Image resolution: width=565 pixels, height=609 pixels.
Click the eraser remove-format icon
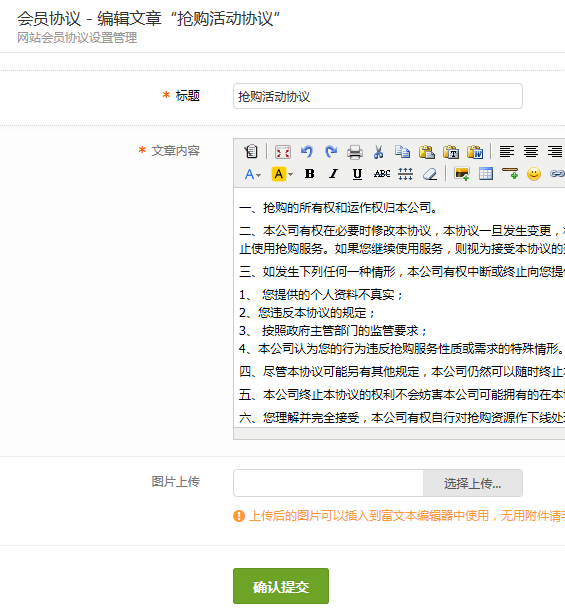click(430, 174)
